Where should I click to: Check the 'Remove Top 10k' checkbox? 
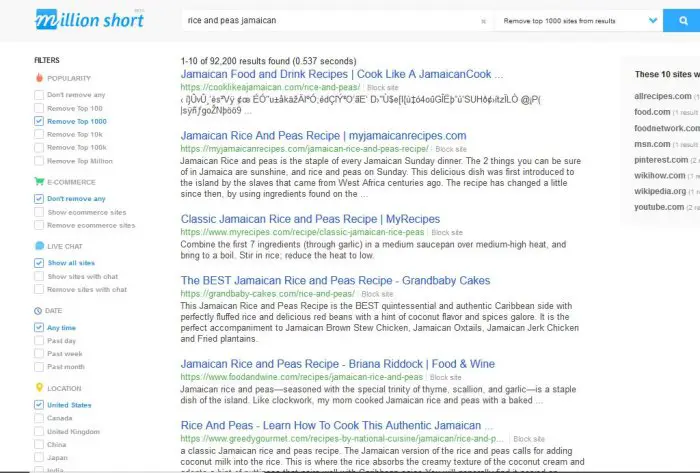pyautogui.click(x=39, y=134)
